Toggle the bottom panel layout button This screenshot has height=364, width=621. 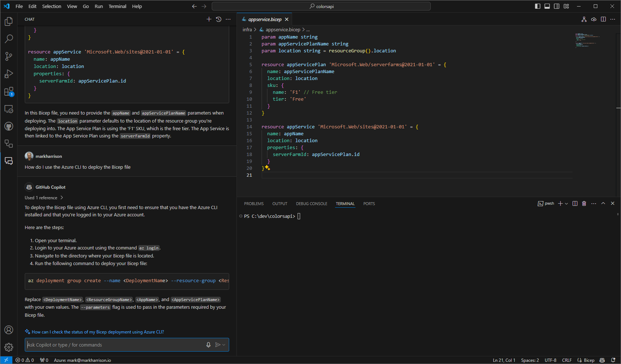[x=547, y=6]
